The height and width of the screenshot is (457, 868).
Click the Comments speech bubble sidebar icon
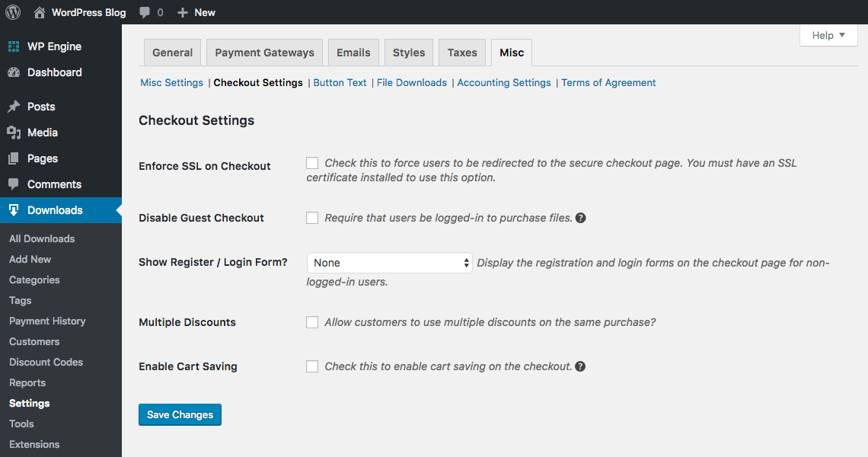pos(14,184)
